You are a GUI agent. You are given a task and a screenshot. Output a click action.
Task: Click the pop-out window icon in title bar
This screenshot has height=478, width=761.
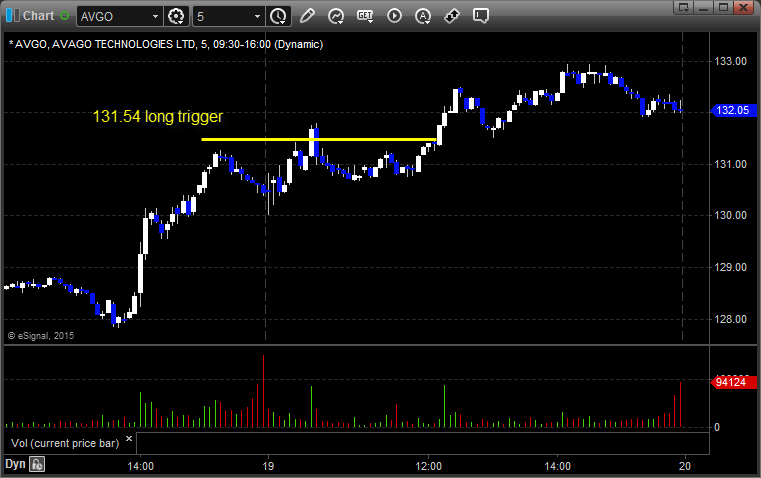[684, 7]
